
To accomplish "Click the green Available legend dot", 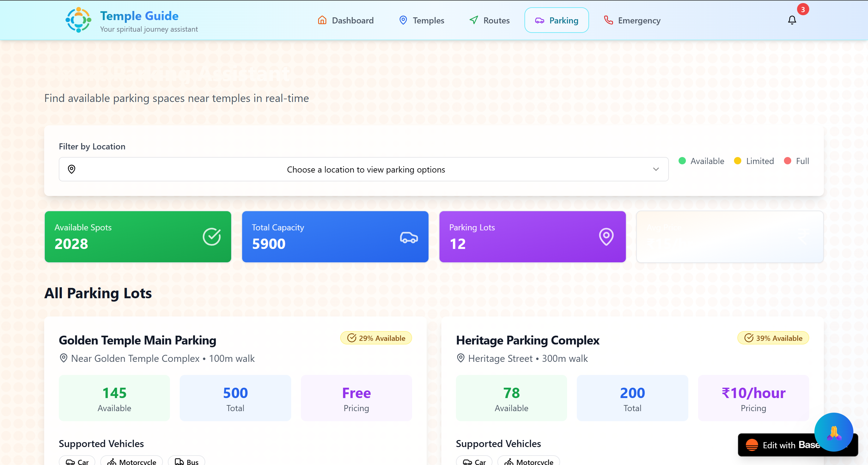I will pyautogui.click(x=682, y=161).
